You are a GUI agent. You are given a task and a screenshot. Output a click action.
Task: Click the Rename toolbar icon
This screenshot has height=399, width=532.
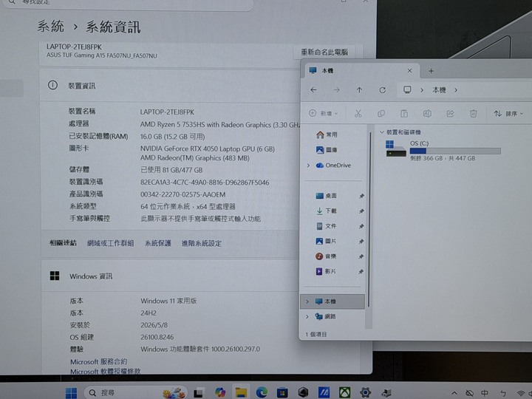(427, 113)
